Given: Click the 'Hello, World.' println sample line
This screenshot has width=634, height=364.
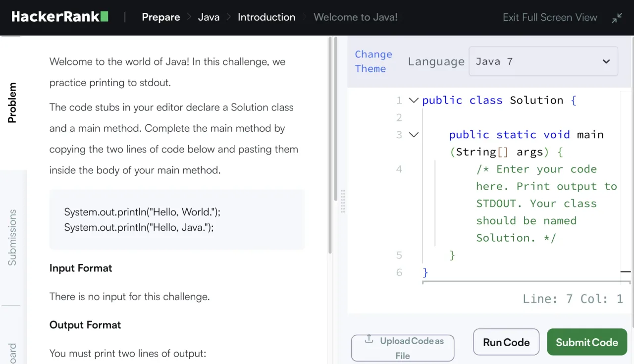Looking at the screenshot, I should pos(142,212).
